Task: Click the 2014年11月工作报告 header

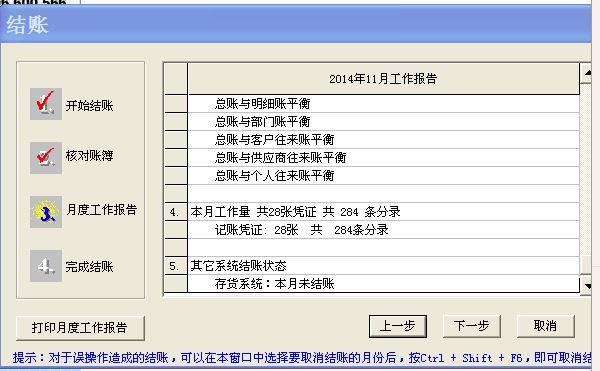Action: (x=383, y=78)
